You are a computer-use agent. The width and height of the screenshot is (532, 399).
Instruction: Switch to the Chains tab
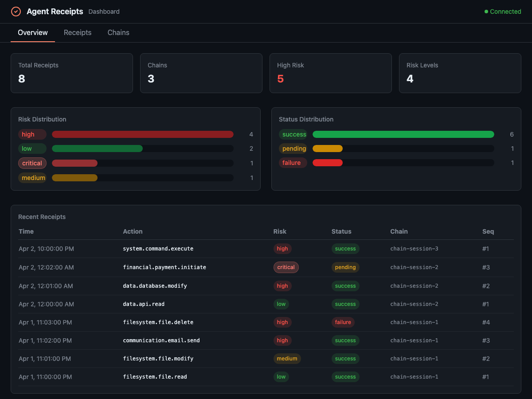pyautogui.click(x=118, y=32)
